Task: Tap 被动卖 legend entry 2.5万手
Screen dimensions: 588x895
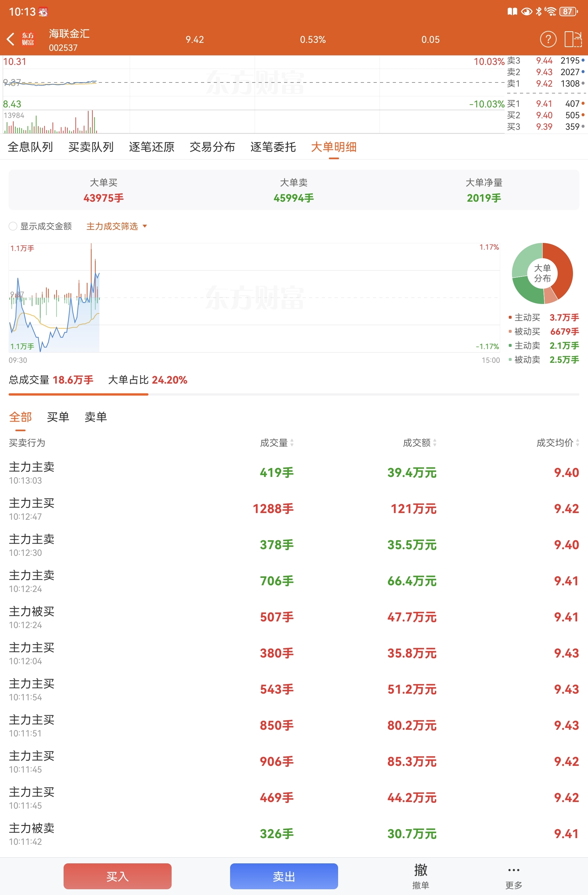Action: click(x=544, y=360)
